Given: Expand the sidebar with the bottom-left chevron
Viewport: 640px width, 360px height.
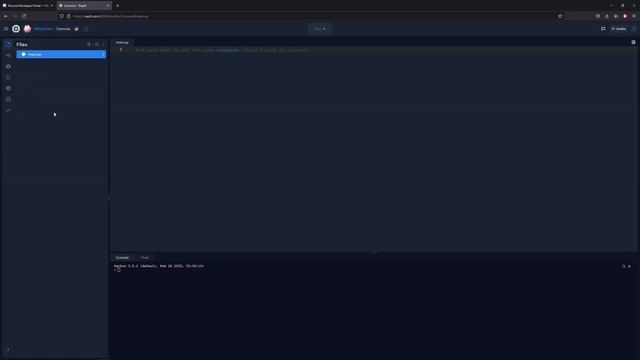Looking at the screenshot, I should (x=8, y=349).
